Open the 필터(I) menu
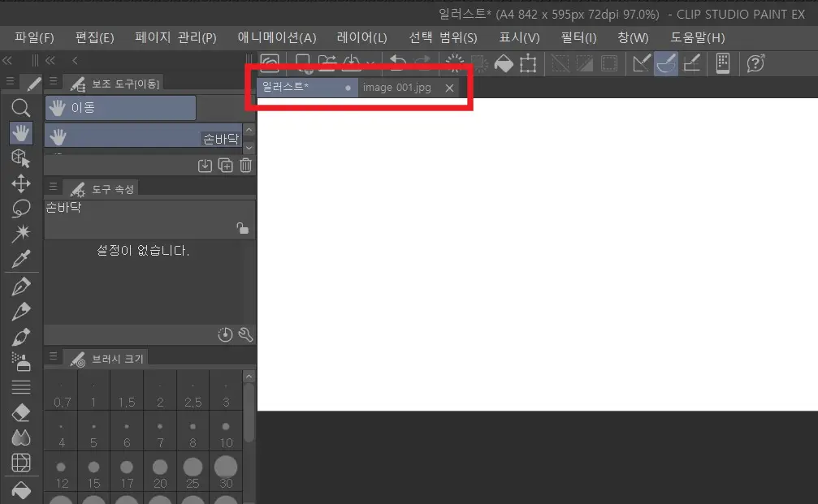This screenshot has width=818, height=504. (578, 37)
